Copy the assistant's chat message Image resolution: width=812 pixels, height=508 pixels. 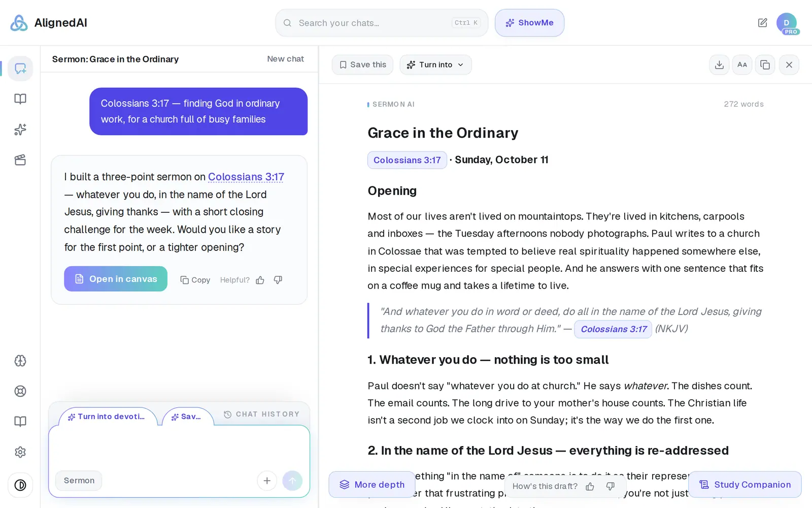(x=195, y=280)
